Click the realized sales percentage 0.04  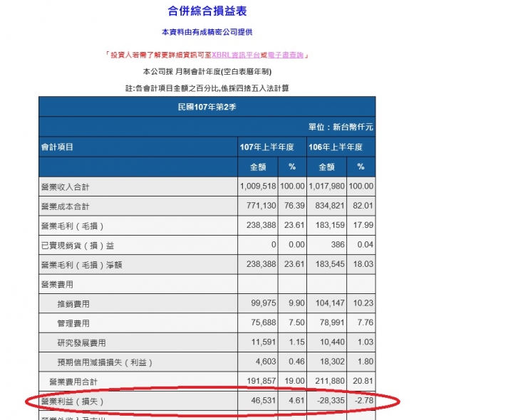pyautogui.click(x=366, y=244)
